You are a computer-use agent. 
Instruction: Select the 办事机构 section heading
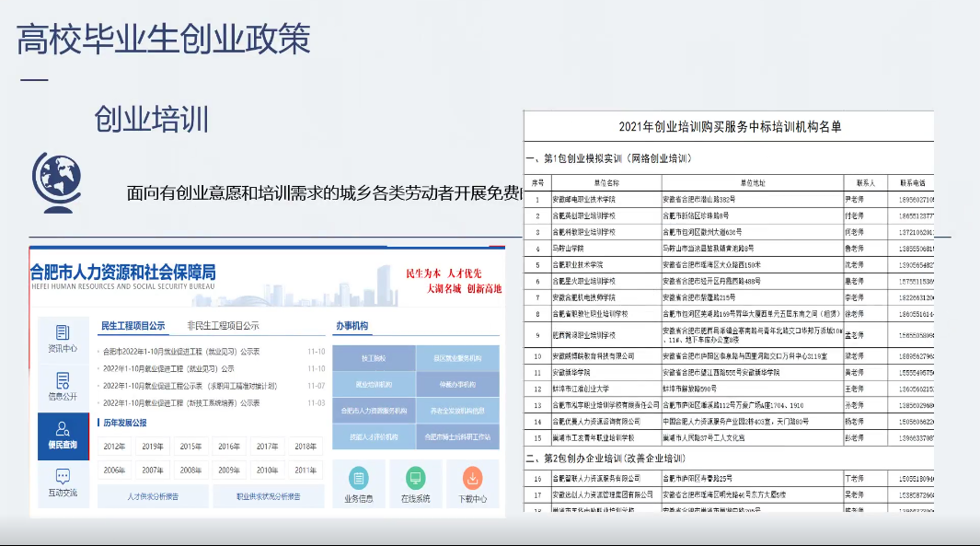(352, 326)
